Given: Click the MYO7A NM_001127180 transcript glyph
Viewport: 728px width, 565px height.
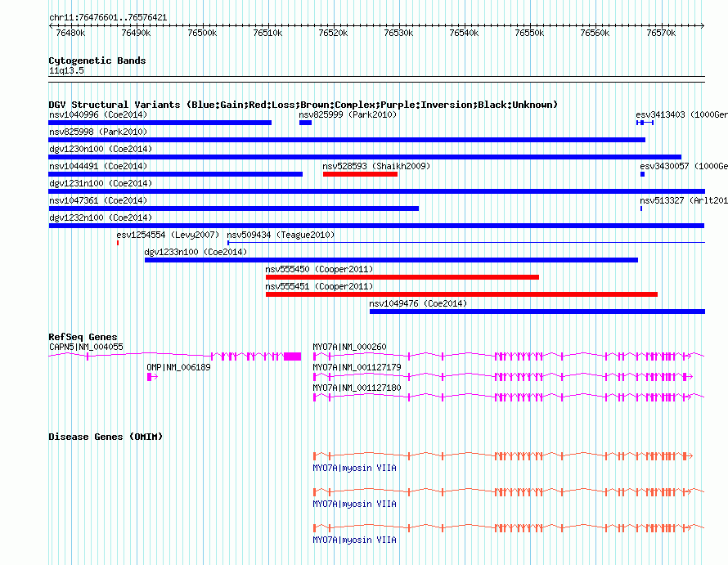Looking at the screenshot, I should 509,397.
